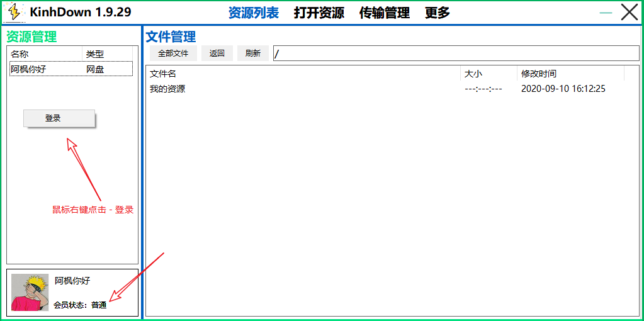This screenshot has width=644, height=321.
Task: Refresh the file list with 刷新
Action: pyautogui.click(x=253, y=53)
